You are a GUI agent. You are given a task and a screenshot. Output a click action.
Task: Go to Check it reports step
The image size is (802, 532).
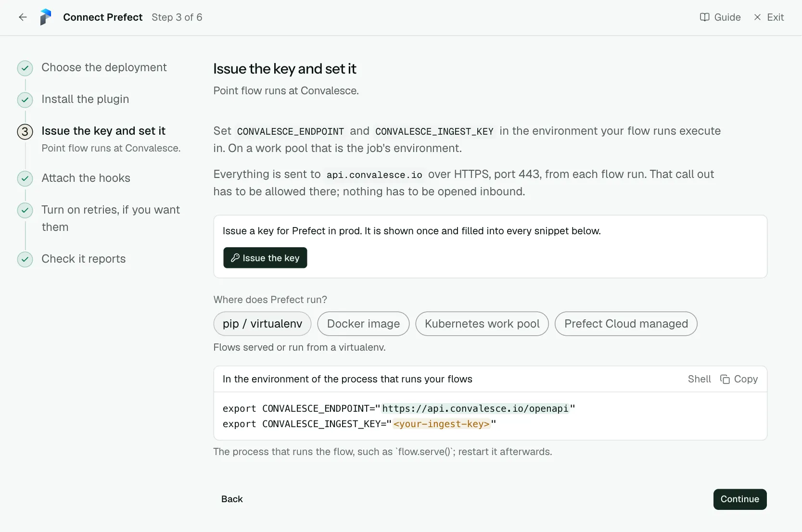[83, 259]
